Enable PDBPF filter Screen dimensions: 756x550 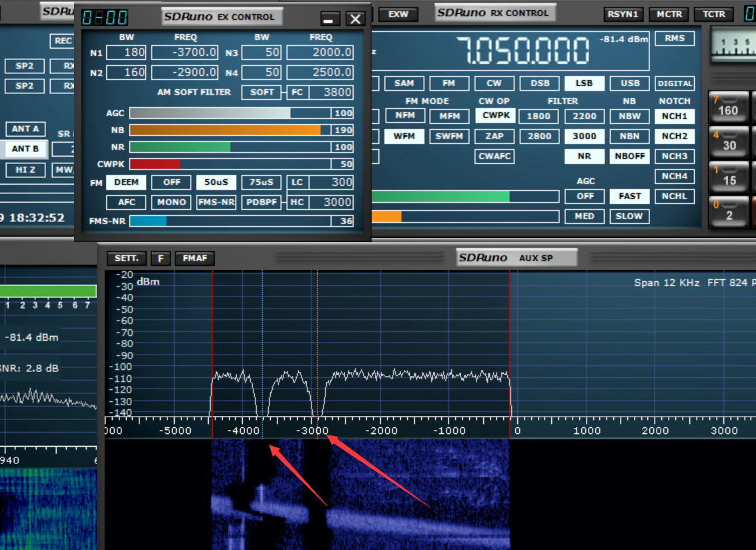coord(262,202)
